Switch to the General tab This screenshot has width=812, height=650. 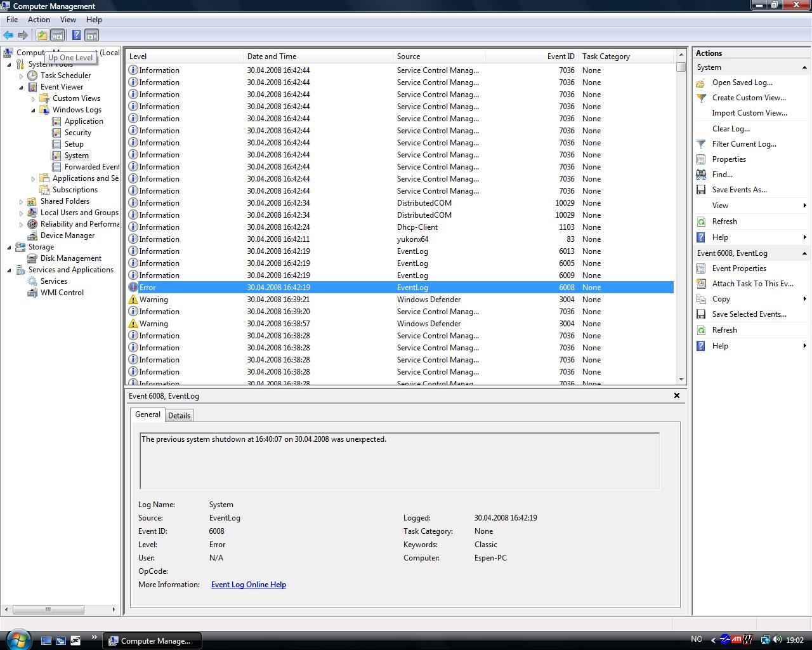148,415
